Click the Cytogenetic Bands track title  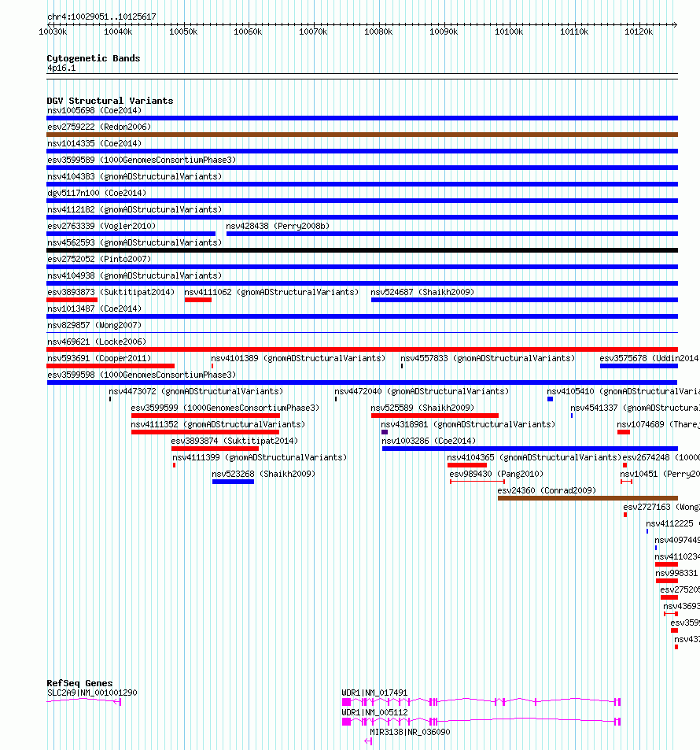tap(94, 58)
